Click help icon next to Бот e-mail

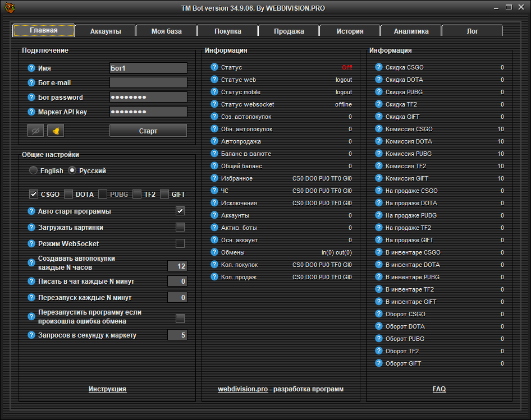tap(31, 83)
